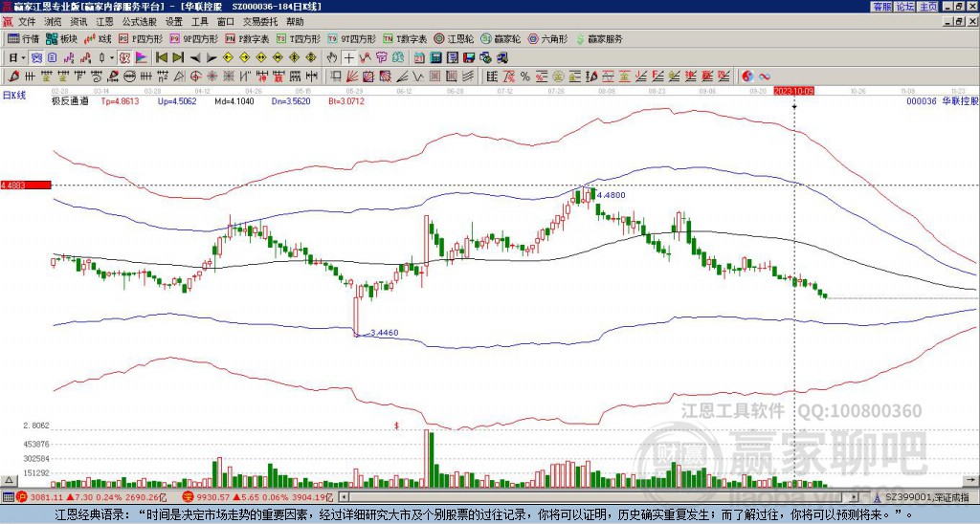Expand the candlestick style dropdown arrow
The height and width of the screenshot is (524, 980).
112,58
